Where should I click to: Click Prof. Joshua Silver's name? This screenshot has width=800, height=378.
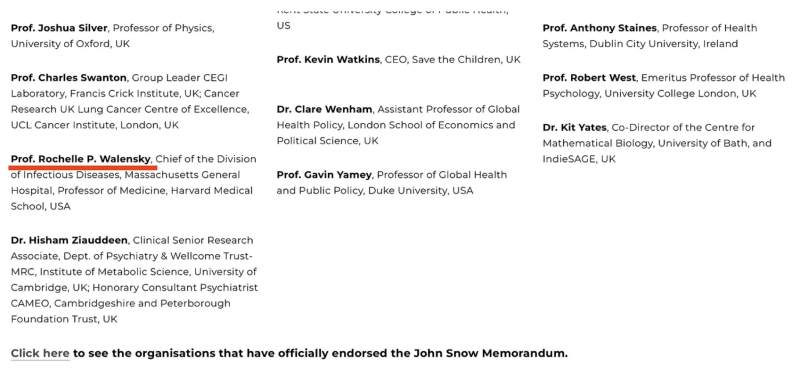[59, 28]
